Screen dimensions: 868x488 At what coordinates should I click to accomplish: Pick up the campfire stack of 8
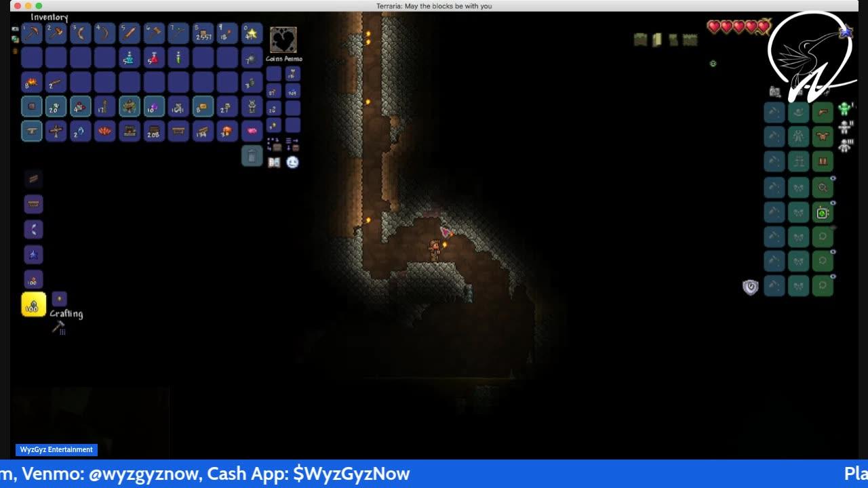(32, 82)
